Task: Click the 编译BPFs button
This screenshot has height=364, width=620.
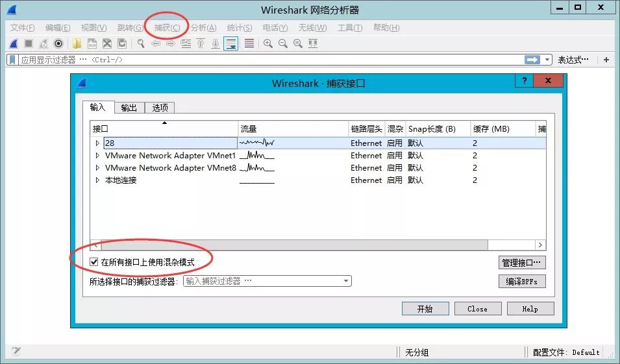Action: click(x=522, y=282)
